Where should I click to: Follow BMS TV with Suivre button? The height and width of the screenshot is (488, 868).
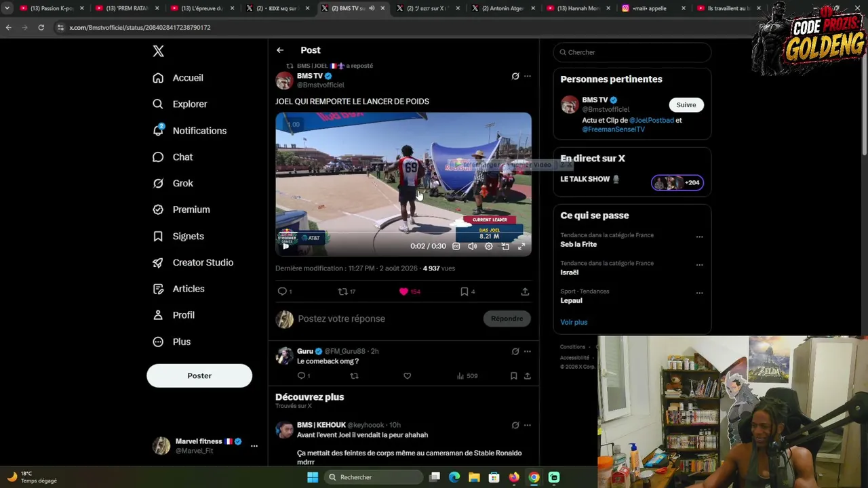click(x=686, y=105)
